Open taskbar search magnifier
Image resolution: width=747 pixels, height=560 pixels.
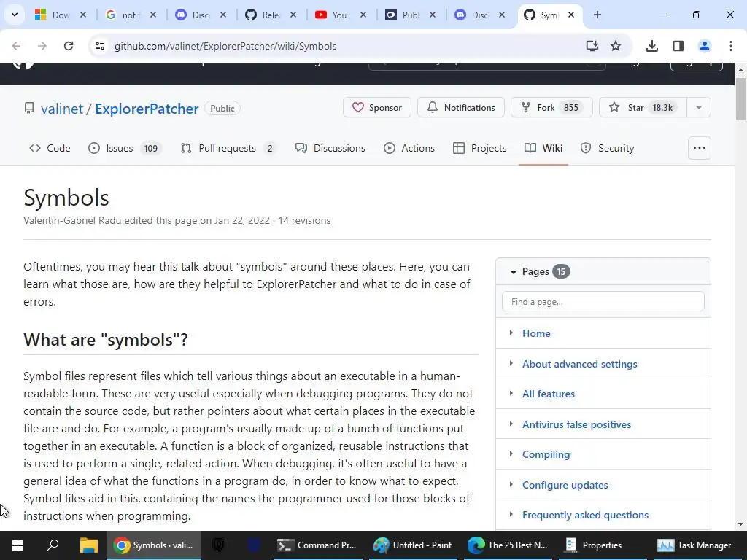(x=53, y=545)
